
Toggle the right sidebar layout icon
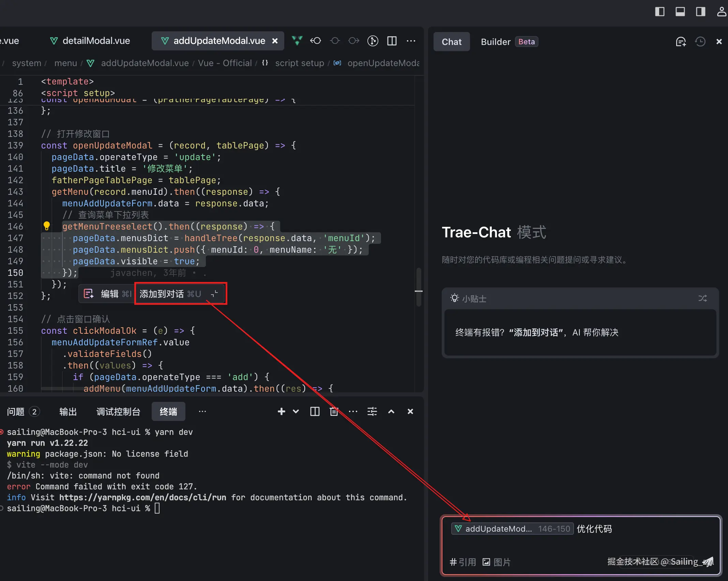click(701, 12)
